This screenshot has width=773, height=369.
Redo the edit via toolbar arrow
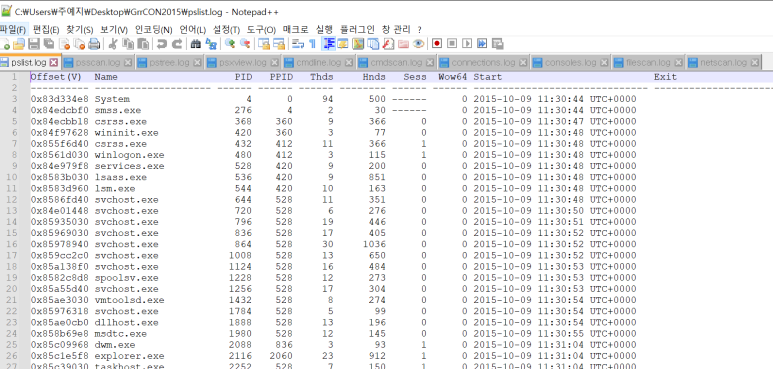(177, 44)
